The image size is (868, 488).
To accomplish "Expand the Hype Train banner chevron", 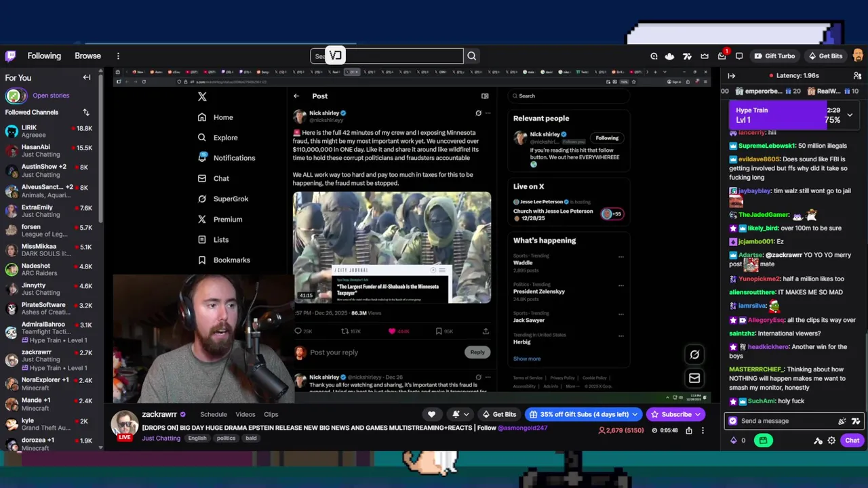I will [850, 115].
